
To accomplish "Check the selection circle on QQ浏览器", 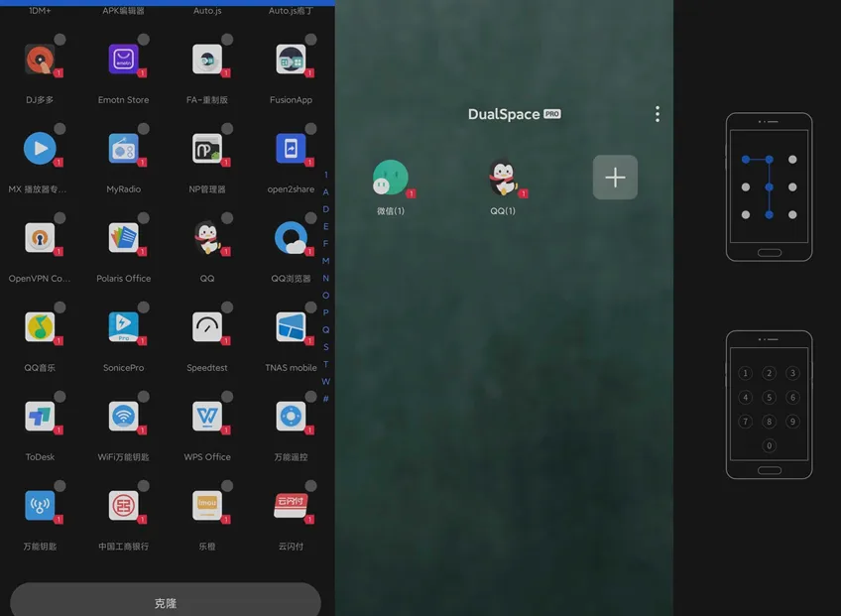I will (311, 217).
